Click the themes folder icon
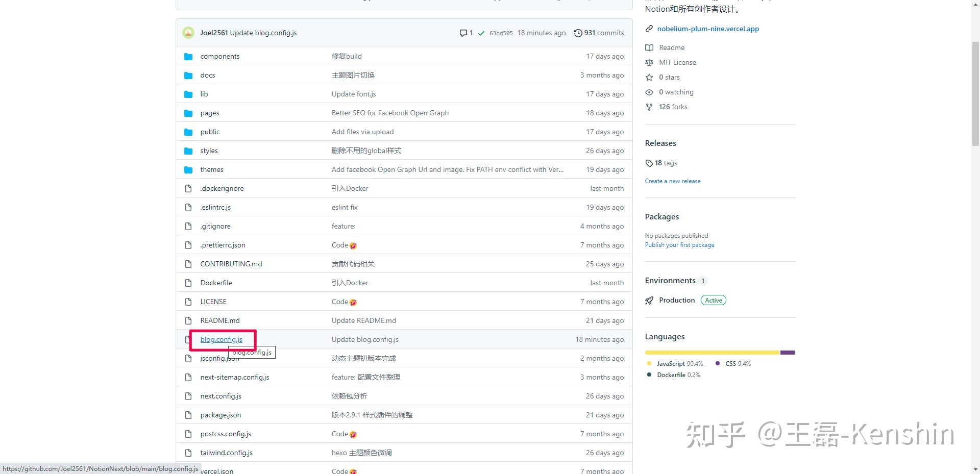The image size is (980, 474). point(188,169)
